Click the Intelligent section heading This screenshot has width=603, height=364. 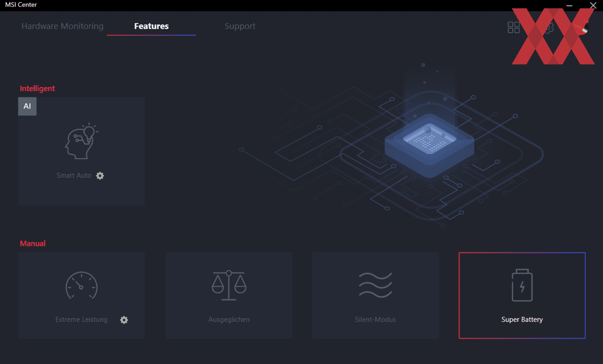point(37,89)
